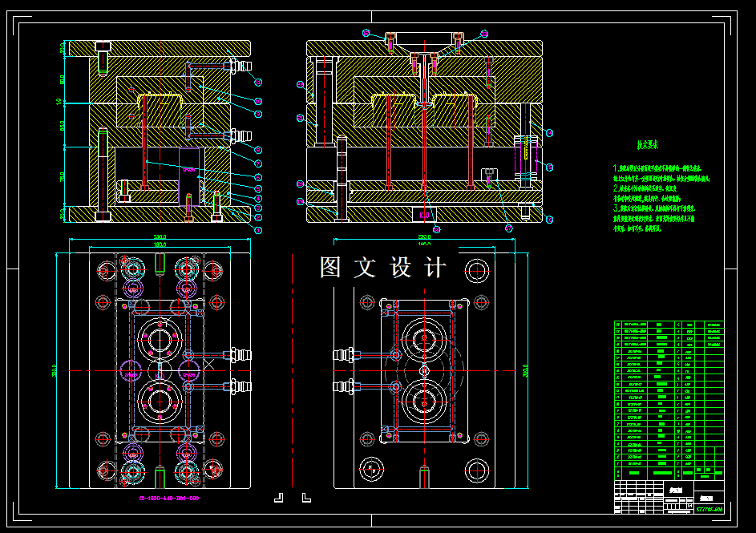Select part balloon number 3

point(258,208)
